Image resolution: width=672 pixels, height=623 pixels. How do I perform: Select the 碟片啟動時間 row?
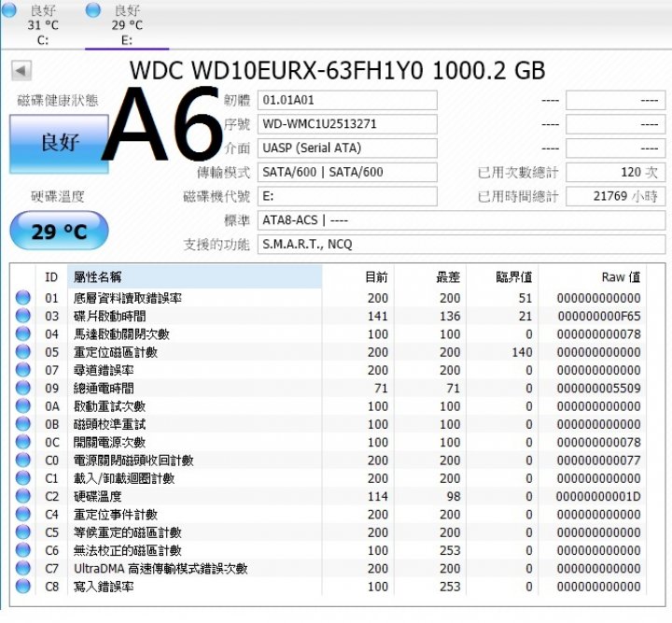(329, 316)
